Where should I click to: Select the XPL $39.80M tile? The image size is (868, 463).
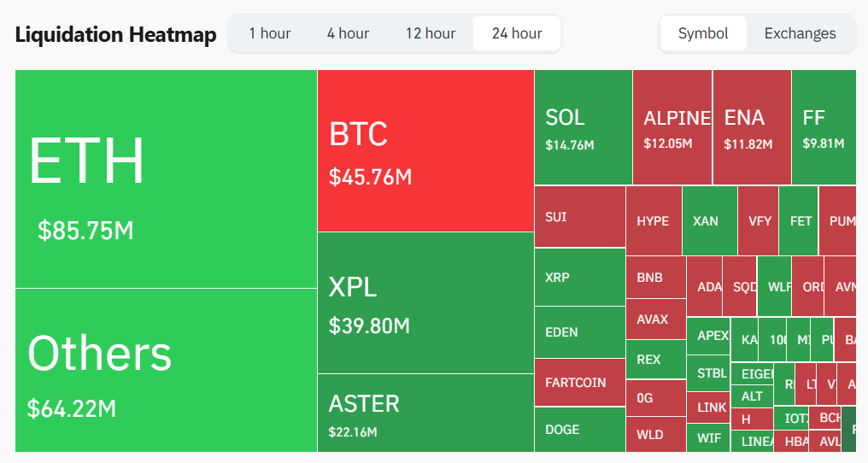pyautogui.click(x=425, y=302)
